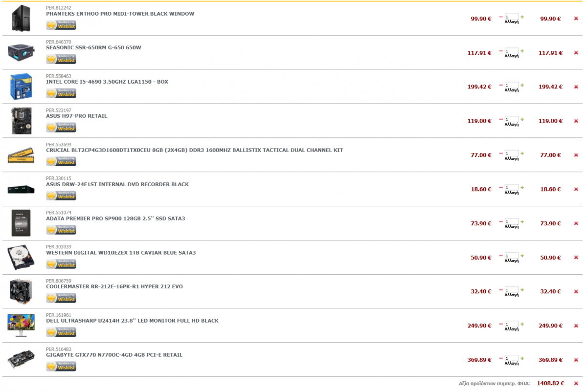Open ASUS DRW-24F1ST DVD recorder link
This screenshot has width=587, height=392.
point(117,184)
